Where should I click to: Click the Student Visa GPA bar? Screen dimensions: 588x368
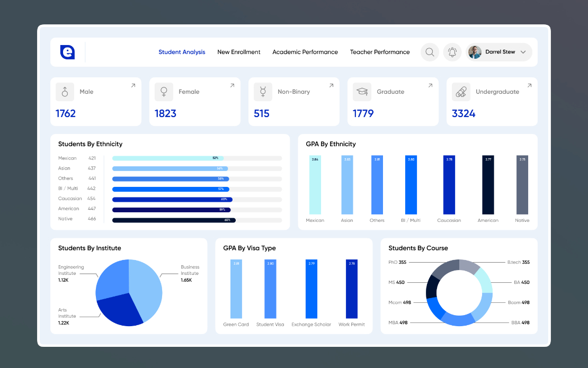pos(270,289)
